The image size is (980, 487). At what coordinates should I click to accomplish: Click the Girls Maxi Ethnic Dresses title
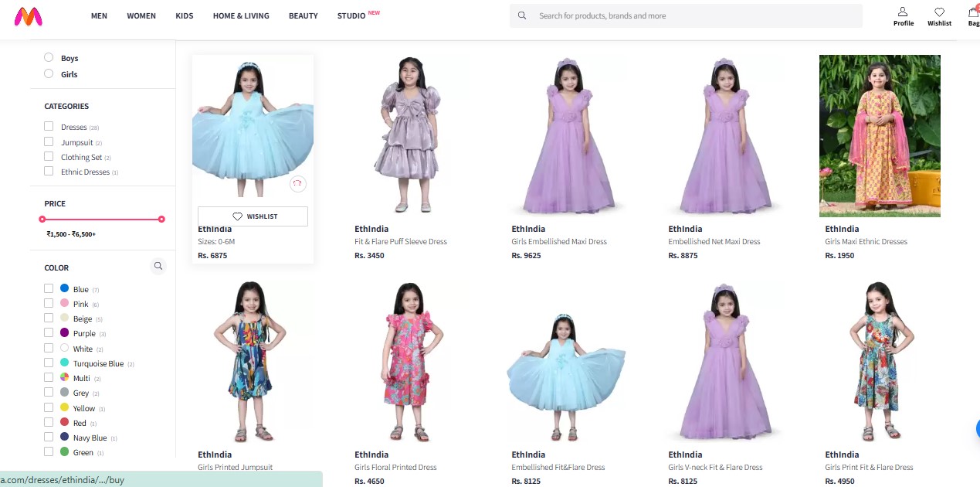866,241
